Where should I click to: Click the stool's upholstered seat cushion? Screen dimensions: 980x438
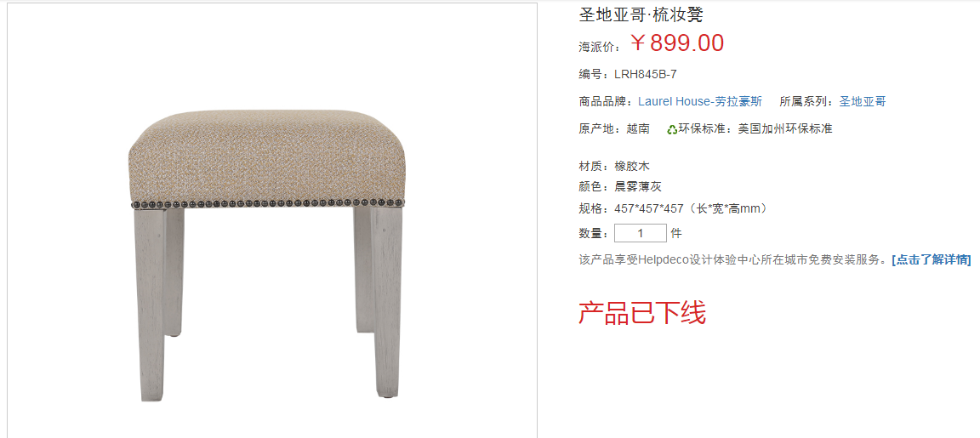click(x=267, y=156)
